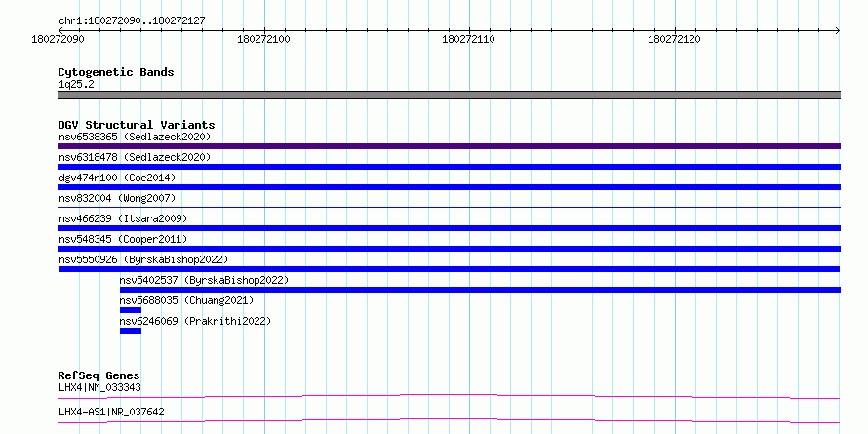Viewport: 868px width, 434px height.
Task: Click nsv5688035 (Chuang2021) label
Action: coord(186,300)
